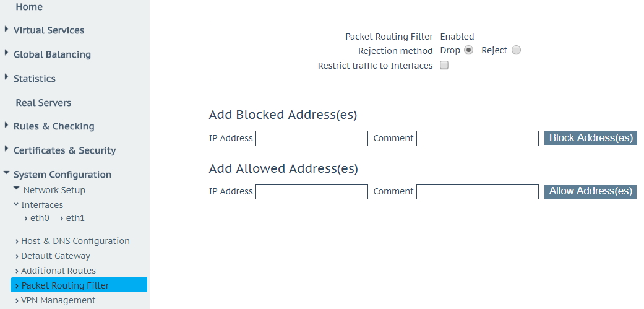Collapse the Network Setup submenu
This screenshot has width=644, height=309.
tap(16, 189)
